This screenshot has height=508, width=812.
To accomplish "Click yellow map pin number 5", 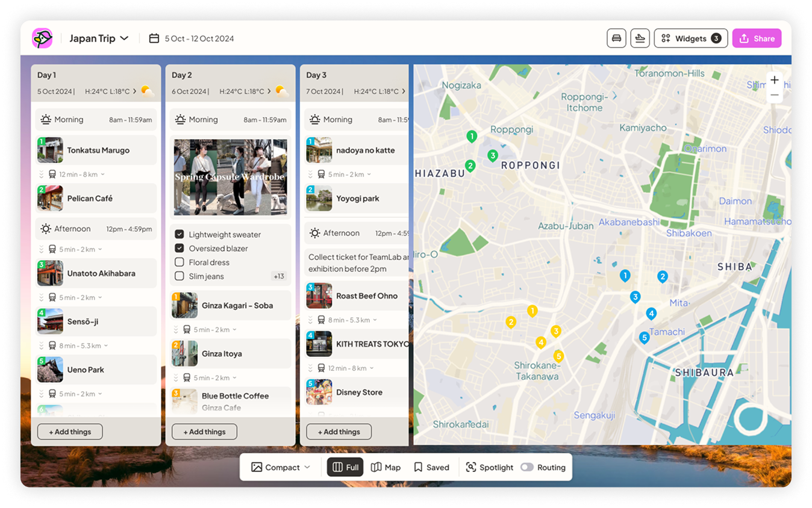I will (x=558, y=356).
